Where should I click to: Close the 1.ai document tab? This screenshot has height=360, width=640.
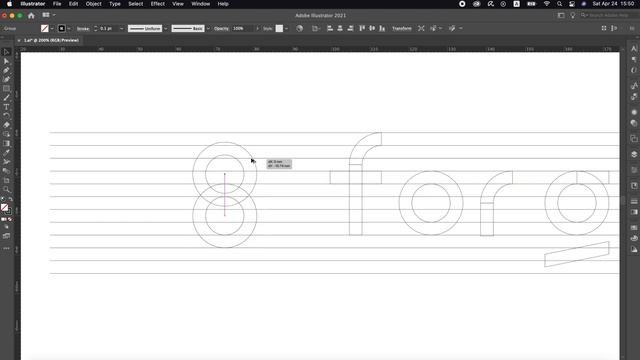(19, 40)
